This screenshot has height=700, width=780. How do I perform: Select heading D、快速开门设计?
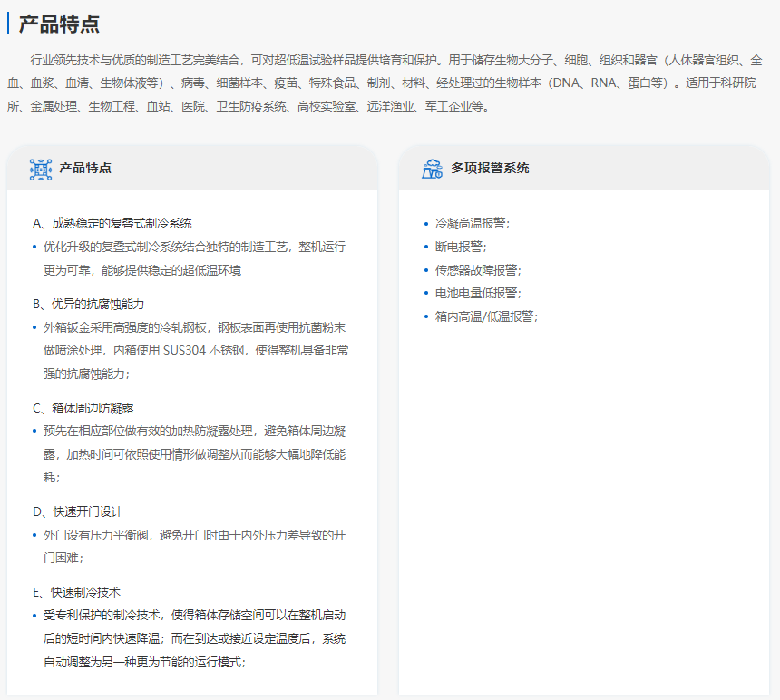78,511
